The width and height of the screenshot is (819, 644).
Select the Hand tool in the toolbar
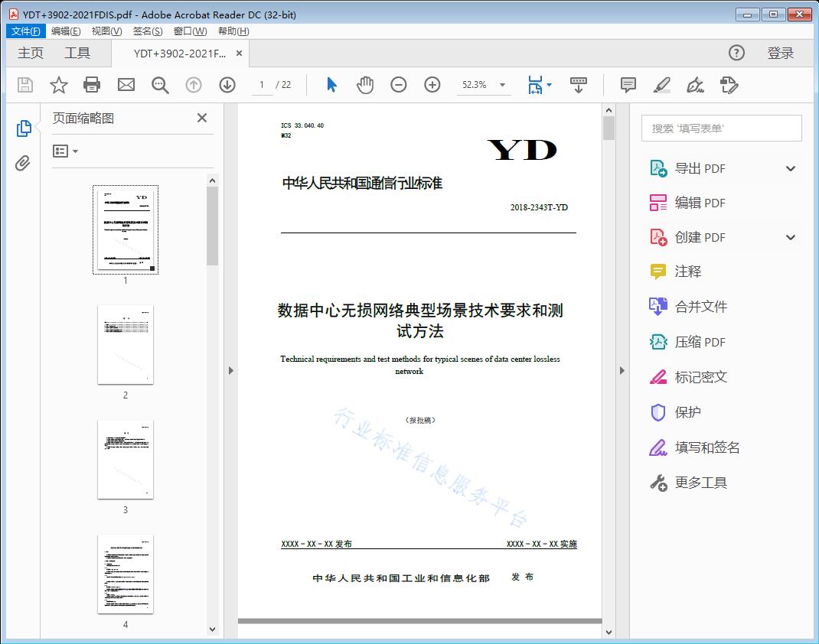pyautogui.click(x=365, y=85)
